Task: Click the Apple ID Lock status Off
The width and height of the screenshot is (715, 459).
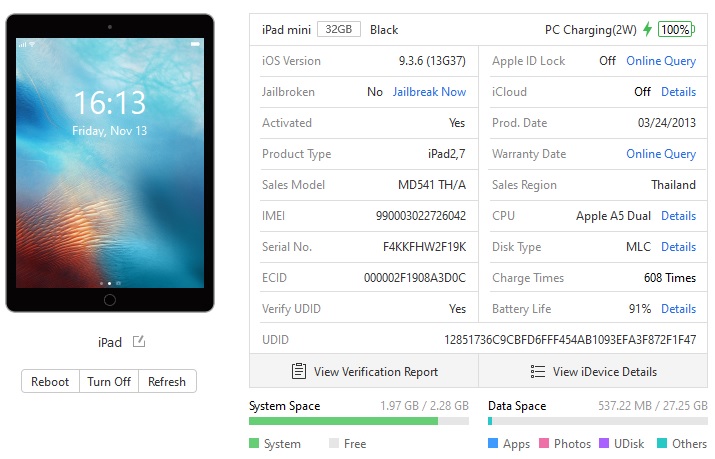Action: 607,61
